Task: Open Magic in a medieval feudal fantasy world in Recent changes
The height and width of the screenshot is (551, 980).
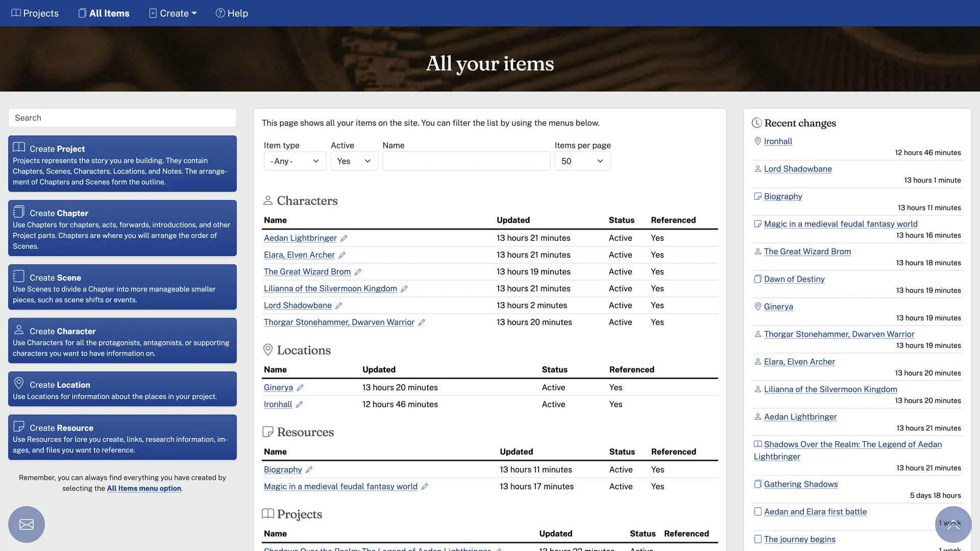Action: [841, 224]
